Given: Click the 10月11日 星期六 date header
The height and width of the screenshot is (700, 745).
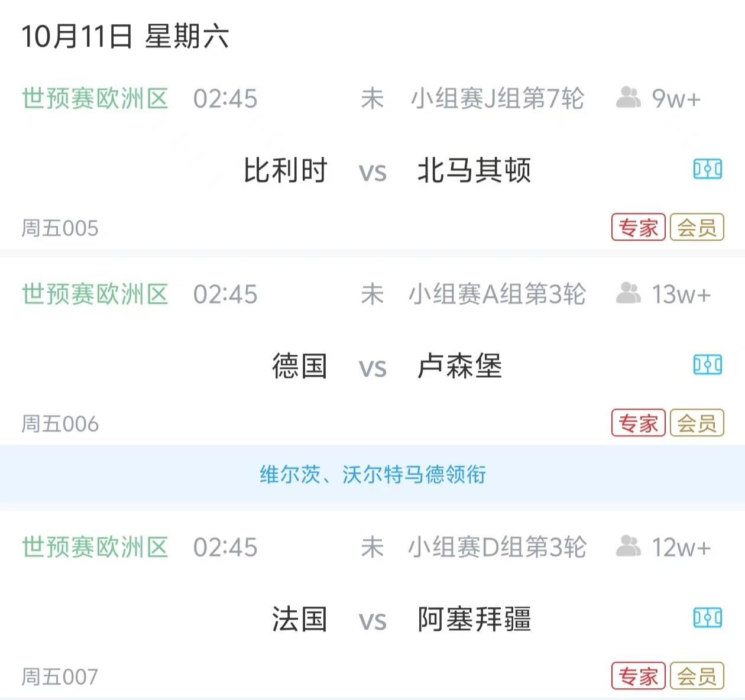Looking at the screenshot, I should click(x=125, y=37).
